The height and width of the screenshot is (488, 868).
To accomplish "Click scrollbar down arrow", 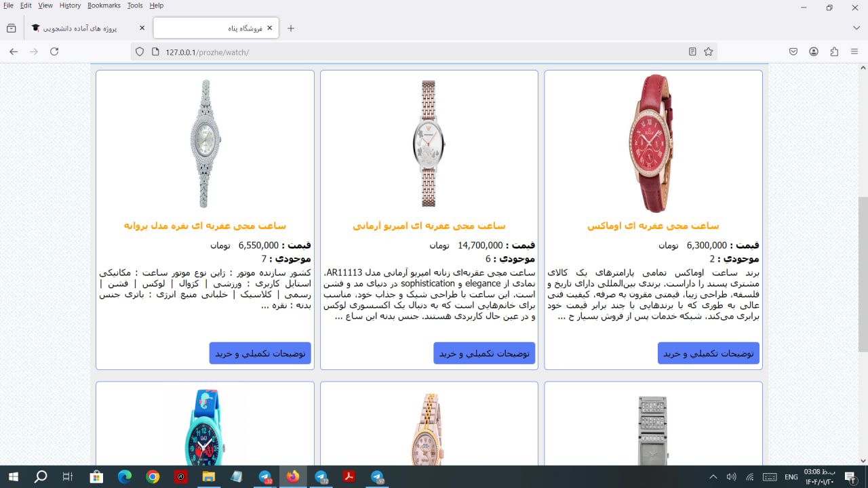I will click(863, 460).
